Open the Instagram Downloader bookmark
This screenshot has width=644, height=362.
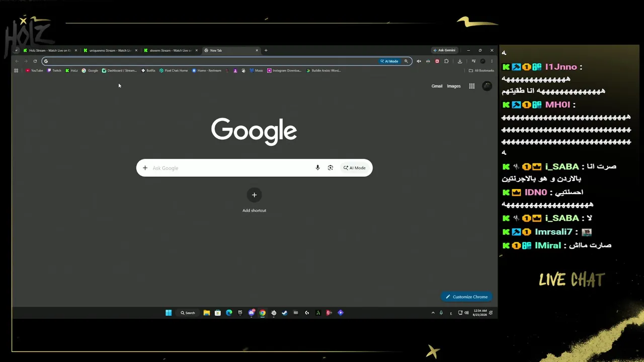[284, 70]
